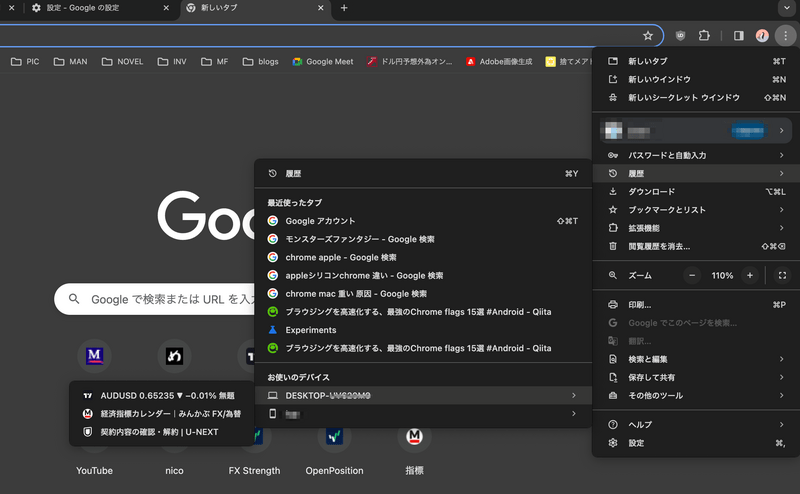
Task: Open the YouTube shortcut tile
Action: point(94,470)
